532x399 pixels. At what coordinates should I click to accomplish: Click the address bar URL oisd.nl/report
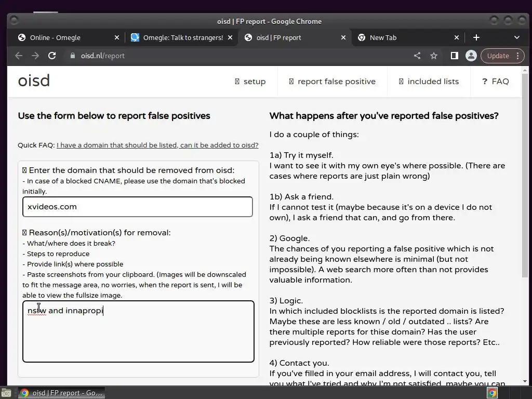102,56
